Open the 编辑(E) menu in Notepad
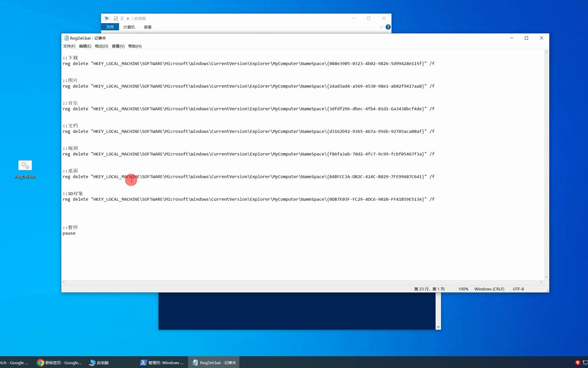The image size is (588, 368). [85, 46]
